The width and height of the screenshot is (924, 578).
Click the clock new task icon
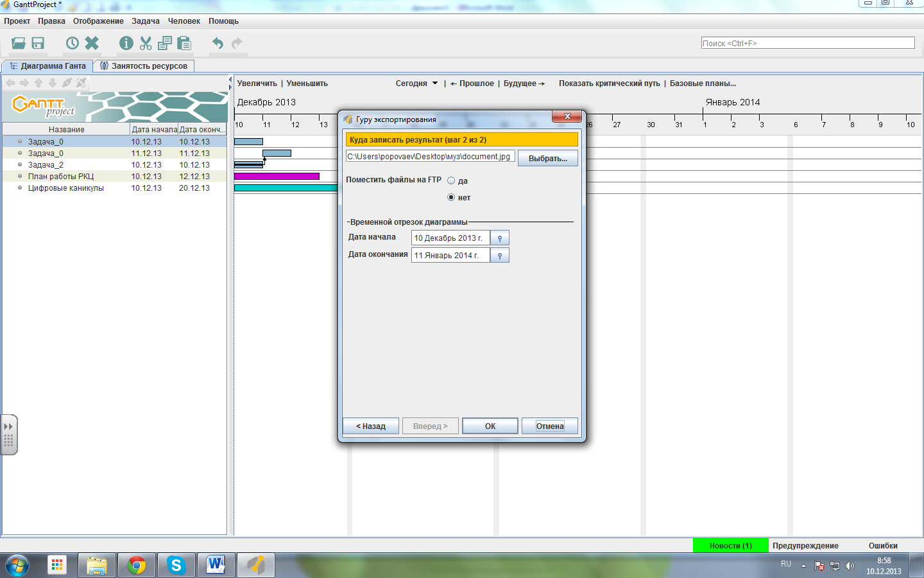click(x=73, y=43)
